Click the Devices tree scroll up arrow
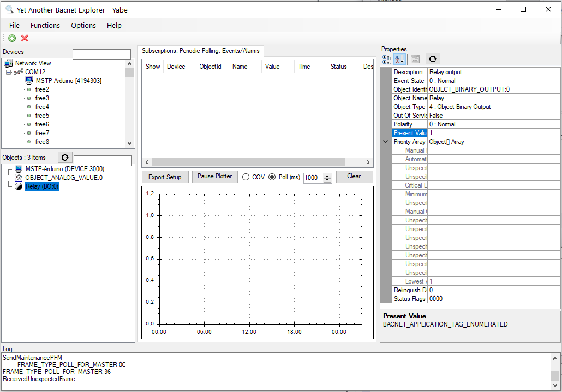This screenshot has height=392, width=562. click(x=130, y=64)
